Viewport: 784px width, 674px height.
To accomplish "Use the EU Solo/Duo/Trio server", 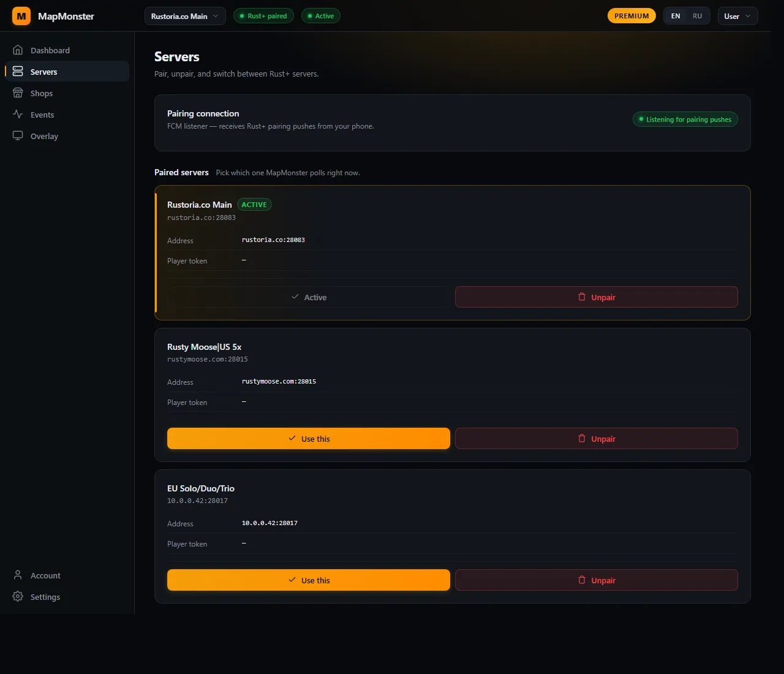I will point(309,580).
